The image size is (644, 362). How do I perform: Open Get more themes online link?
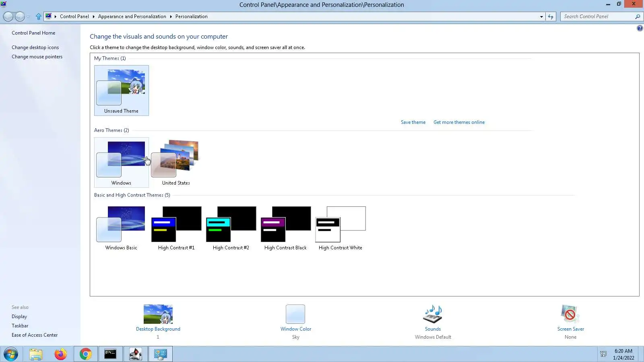459,122
